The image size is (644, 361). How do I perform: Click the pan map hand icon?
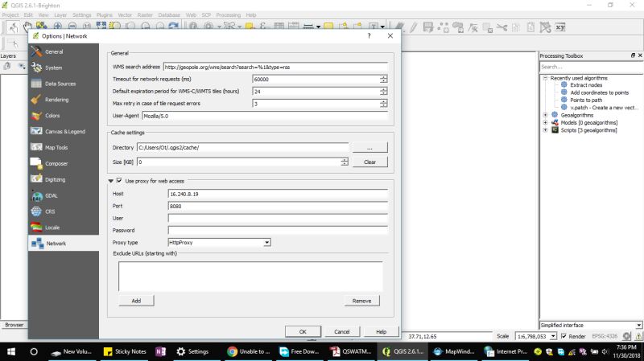point(27,27)
